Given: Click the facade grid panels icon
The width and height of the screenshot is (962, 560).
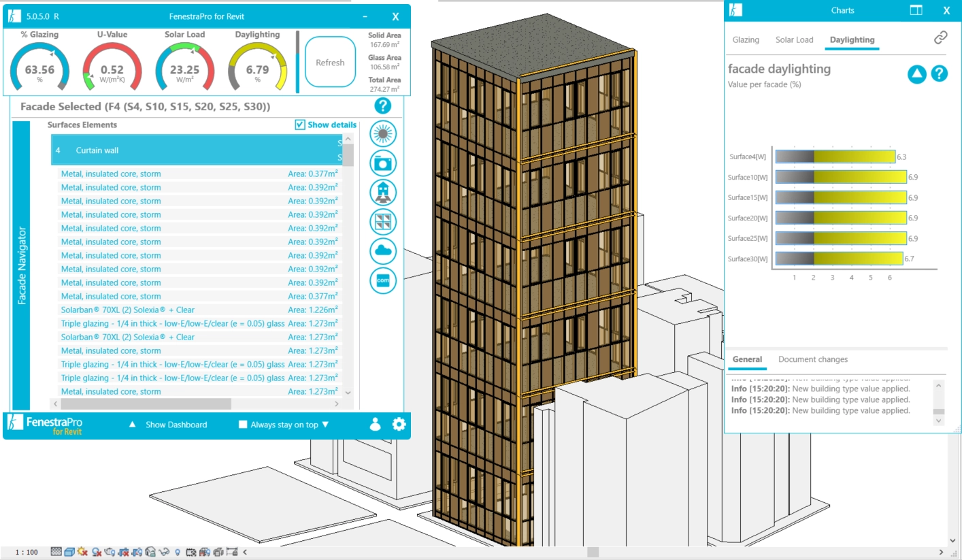Looking at the screenshot, I should point(384,222).
